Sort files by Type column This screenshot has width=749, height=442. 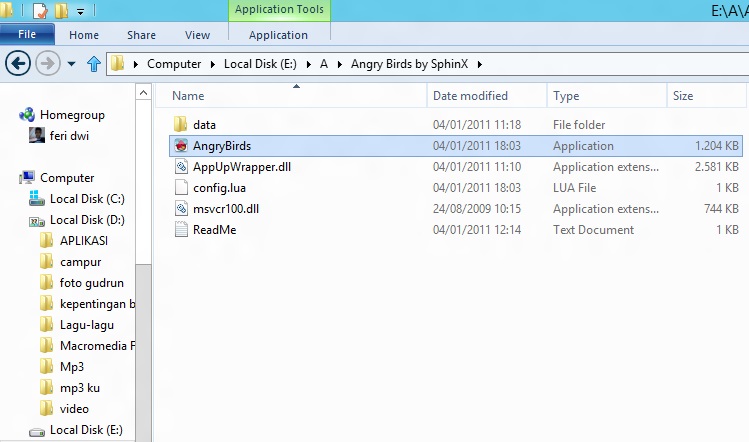click(x=607, y=96)
